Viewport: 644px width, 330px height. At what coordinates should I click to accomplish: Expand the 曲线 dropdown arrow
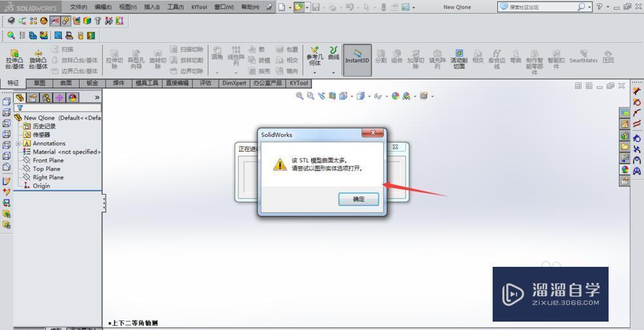click(x=334, y=73)
